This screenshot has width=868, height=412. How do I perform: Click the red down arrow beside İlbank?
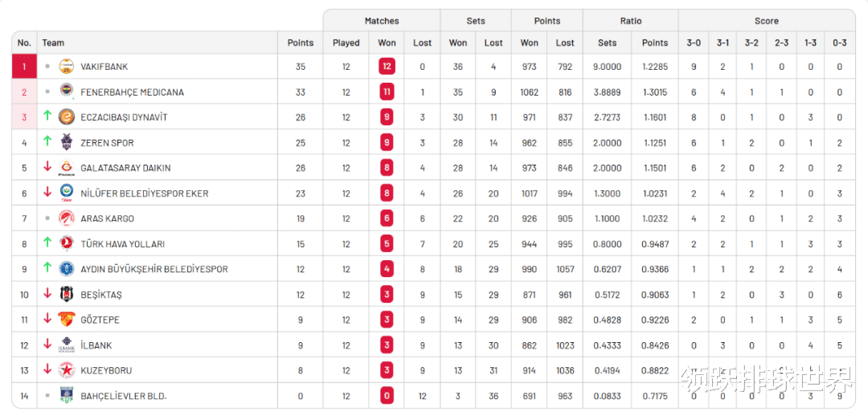pos(47,345)
